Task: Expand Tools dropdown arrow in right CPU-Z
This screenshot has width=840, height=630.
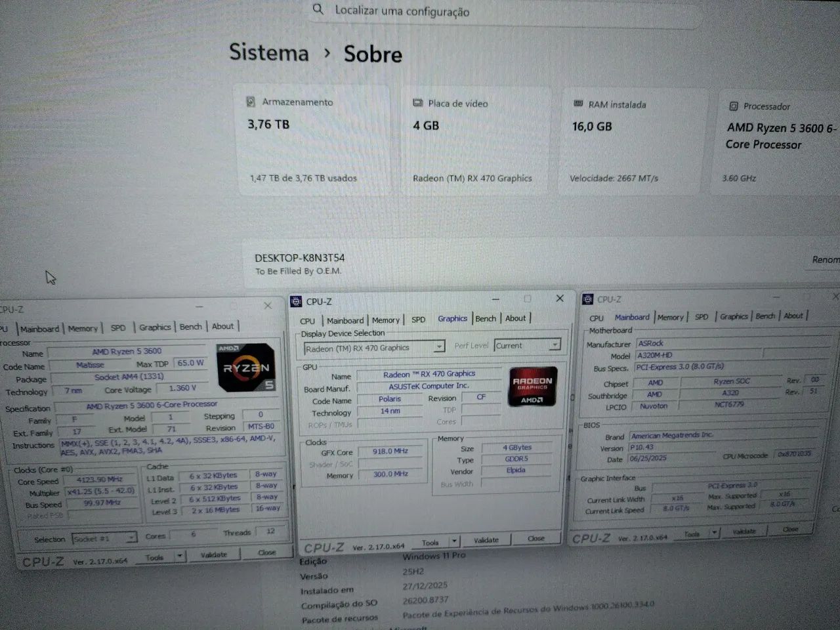Action: point(715,533)
